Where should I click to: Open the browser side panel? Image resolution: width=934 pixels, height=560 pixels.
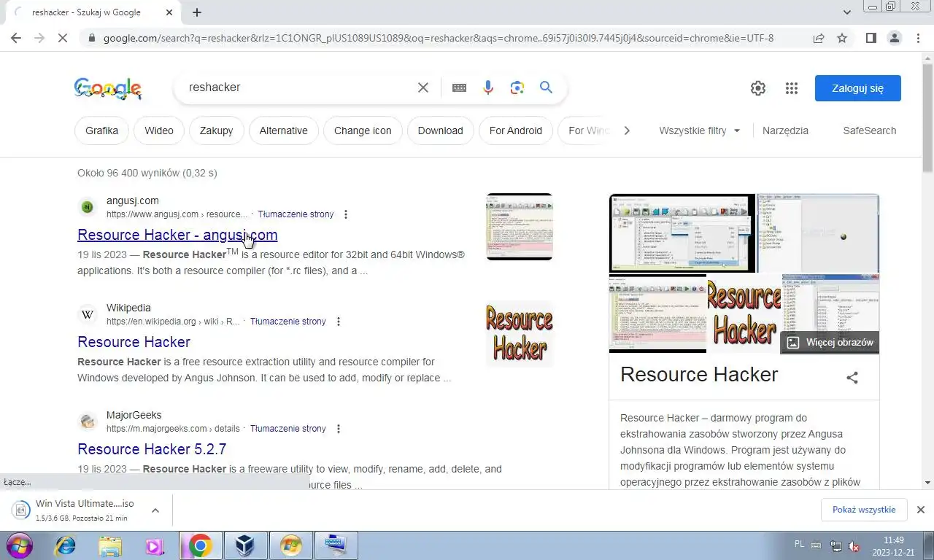[x=871, y=38]
